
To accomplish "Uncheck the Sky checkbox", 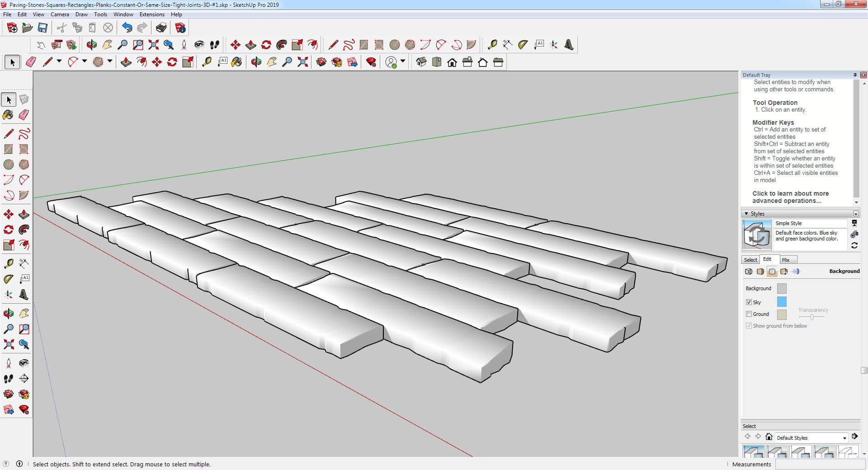I will pos(749,302).
